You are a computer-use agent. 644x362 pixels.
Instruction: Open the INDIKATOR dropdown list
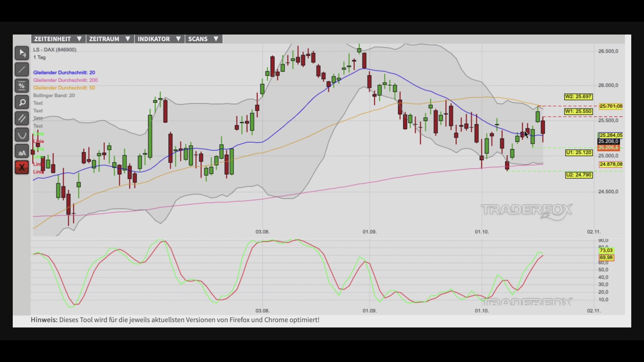pyautogui.click(x=159, y=39)
